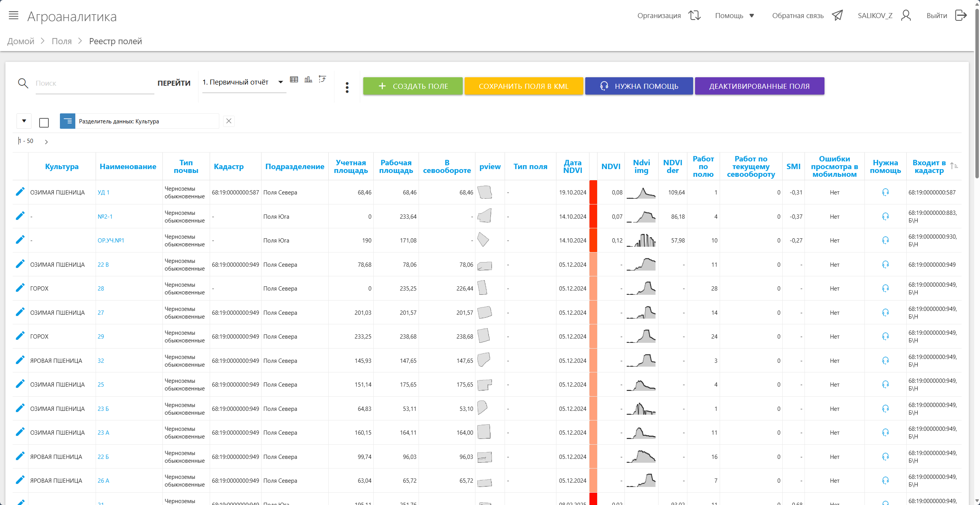
Task: Click pencil edit icon for УД 1 row
Action: coord(20,192)
